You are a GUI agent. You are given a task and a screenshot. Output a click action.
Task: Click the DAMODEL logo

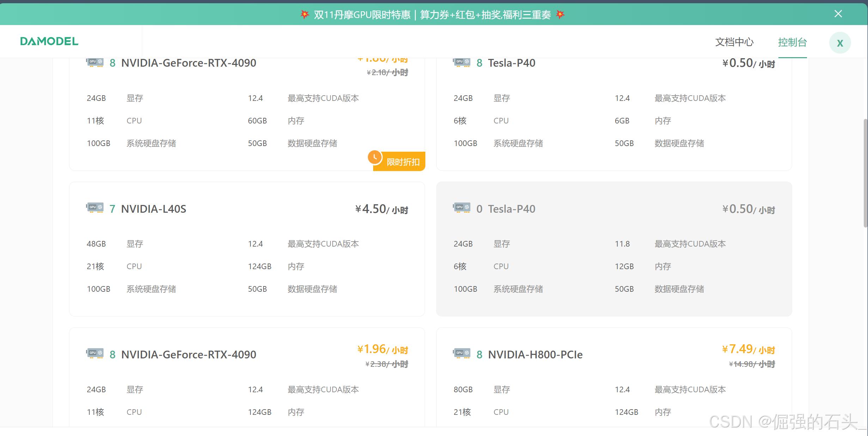pos(49,41)
